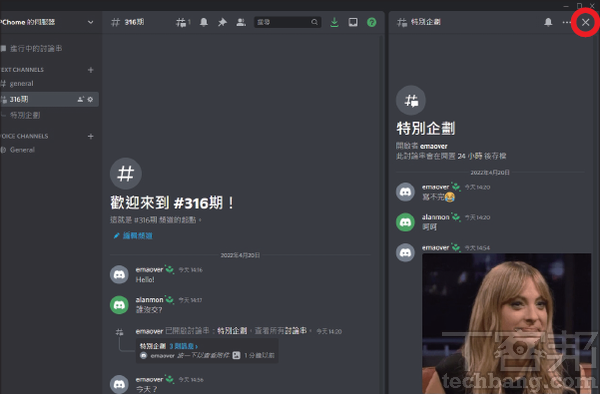Click the green download updates icon
600x394 pixels.
334,22
